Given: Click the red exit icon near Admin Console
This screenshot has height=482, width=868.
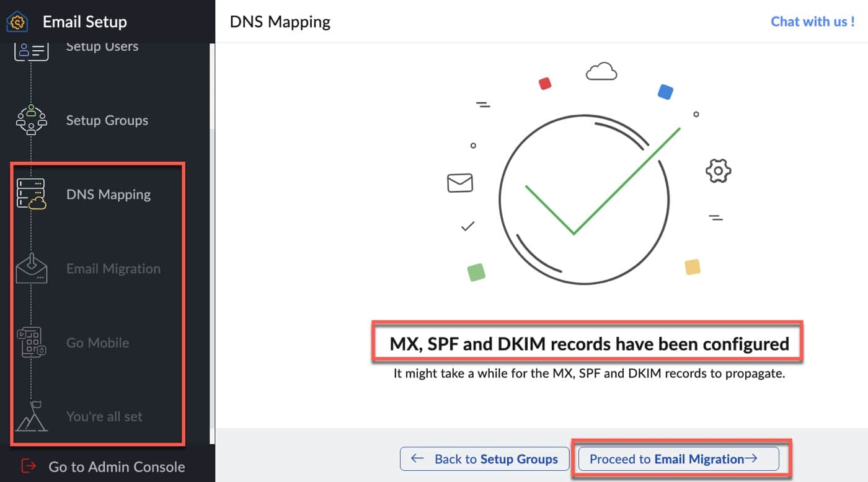Looking at the screenshot, I should coord(29,467).
